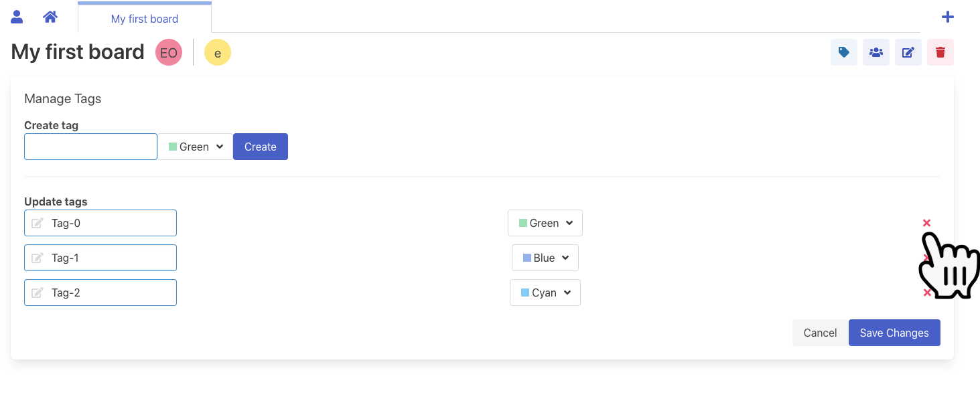Remove Tag-2 using the red X

(x=926, y=293)
